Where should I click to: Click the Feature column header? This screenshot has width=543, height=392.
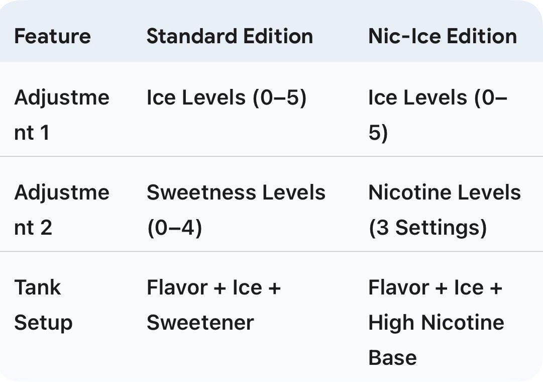coord(52,37)
